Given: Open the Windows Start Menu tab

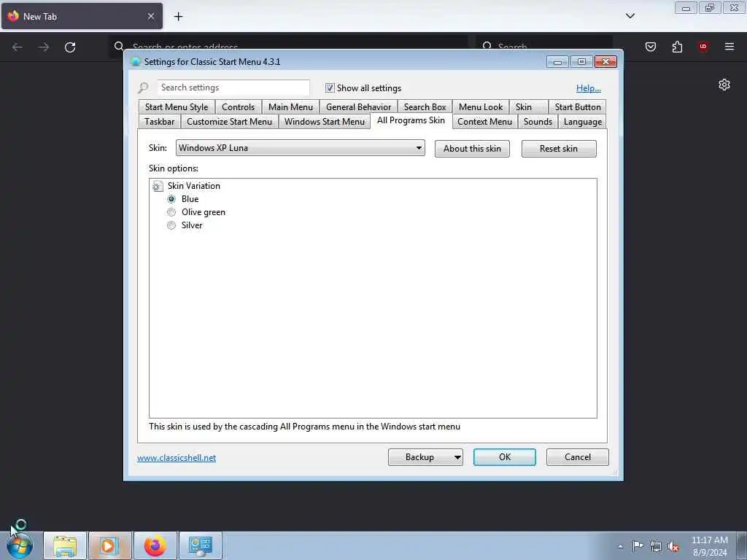Looking at the screenshot, I should coord(325,122).
